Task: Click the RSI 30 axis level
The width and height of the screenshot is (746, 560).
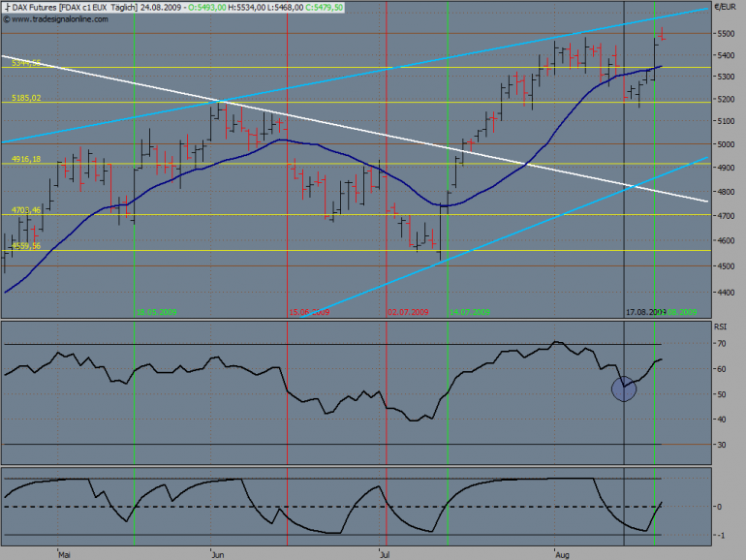Action: coord(722,445)
